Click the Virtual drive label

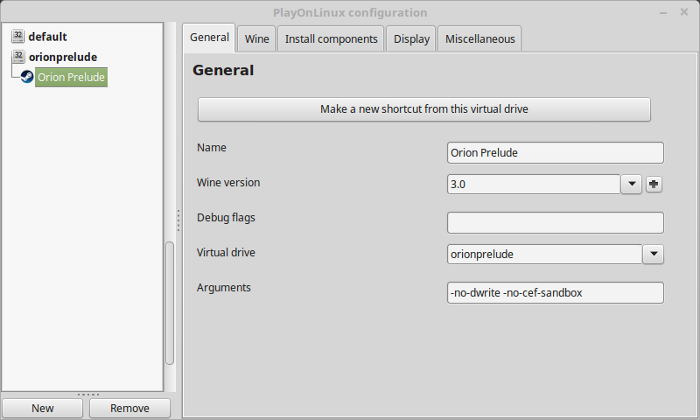tap(226, 252)
